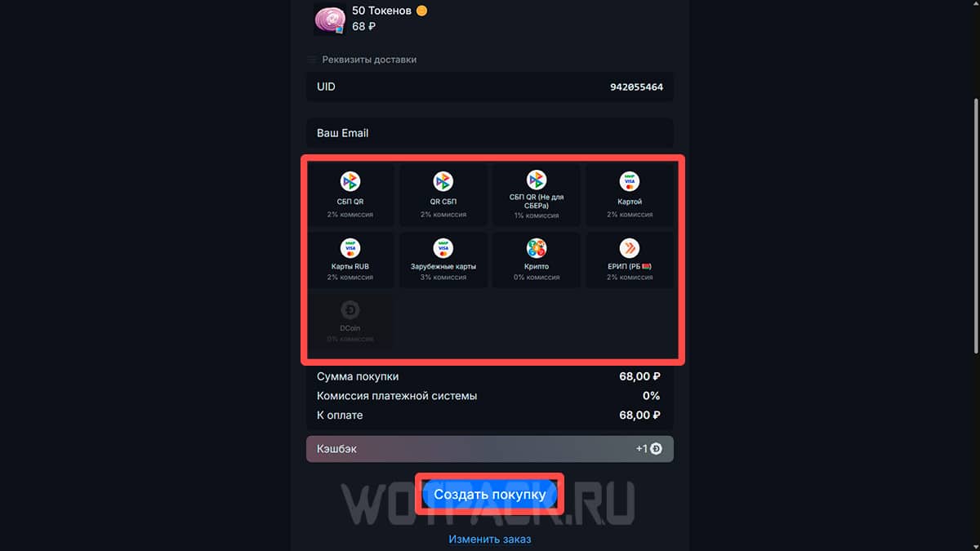Click the UID field value 942055464
The image size is (980, 551).
(636, 87)
